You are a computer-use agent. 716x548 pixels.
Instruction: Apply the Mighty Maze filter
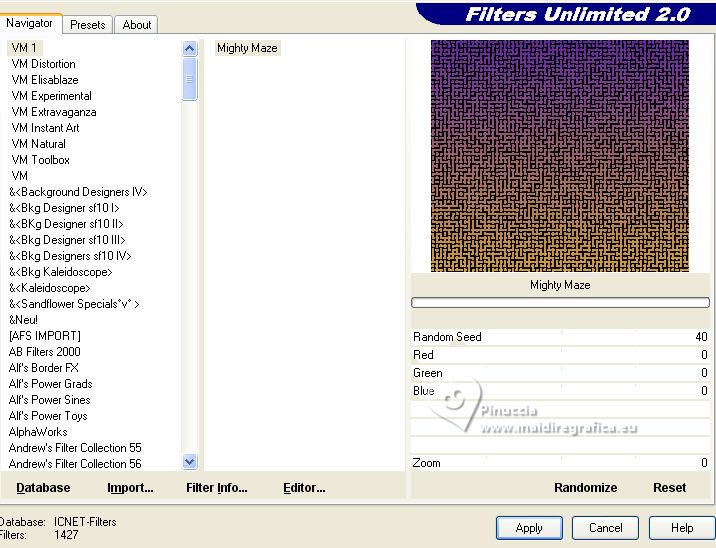coord(529,528)
